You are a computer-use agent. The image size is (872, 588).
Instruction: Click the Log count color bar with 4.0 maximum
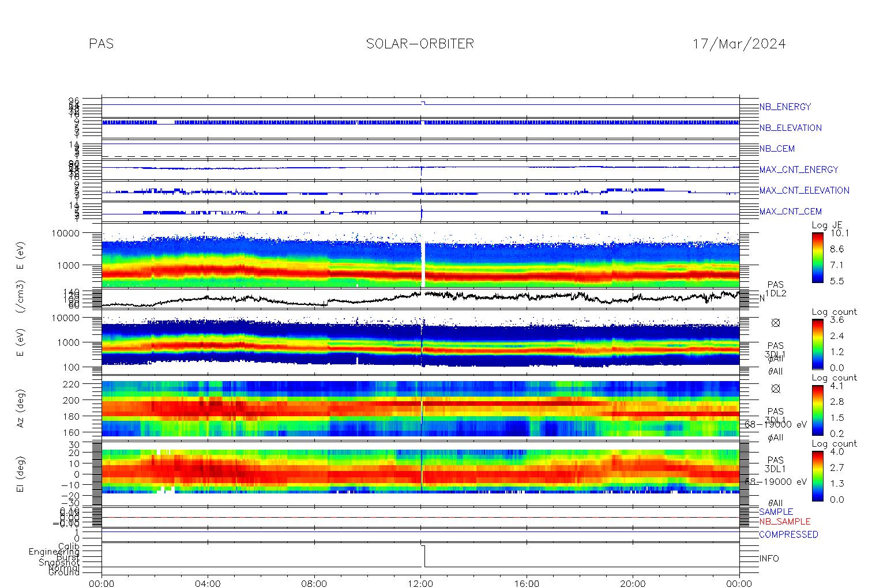pyautogui.click(x=817, y=476)
